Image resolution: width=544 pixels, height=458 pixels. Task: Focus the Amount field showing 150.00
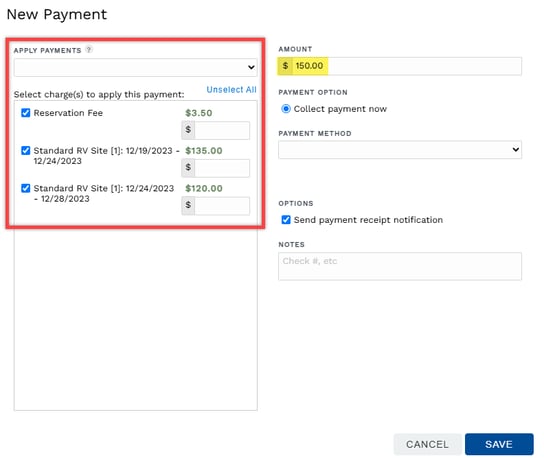coord(407,66)
